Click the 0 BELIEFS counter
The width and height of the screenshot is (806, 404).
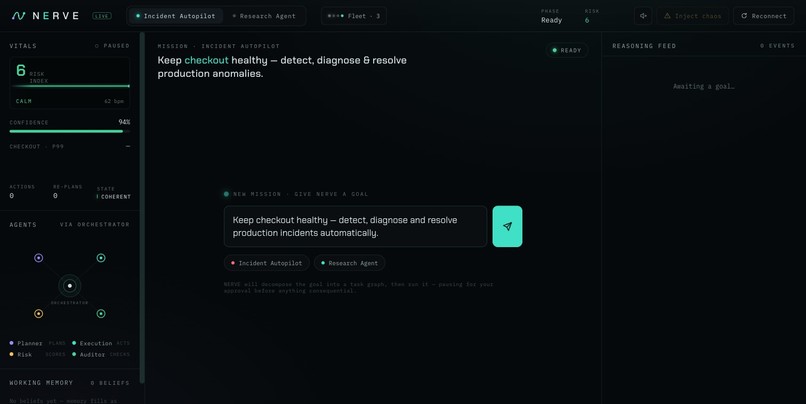(x=110, y=383)
